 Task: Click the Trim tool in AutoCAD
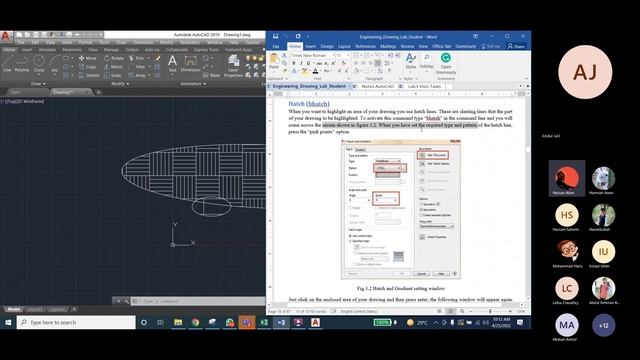pos(137,58)
